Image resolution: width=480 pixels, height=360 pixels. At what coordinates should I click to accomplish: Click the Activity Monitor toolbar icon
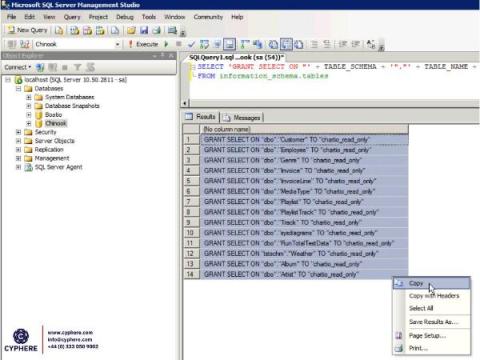172,31
